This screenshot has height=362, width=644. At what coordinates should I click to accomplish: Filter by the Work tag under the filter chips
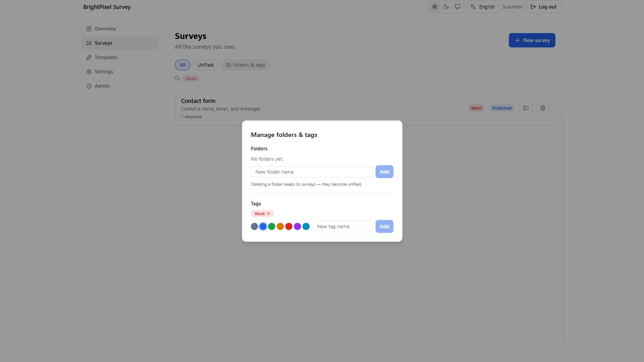point(191,78)
